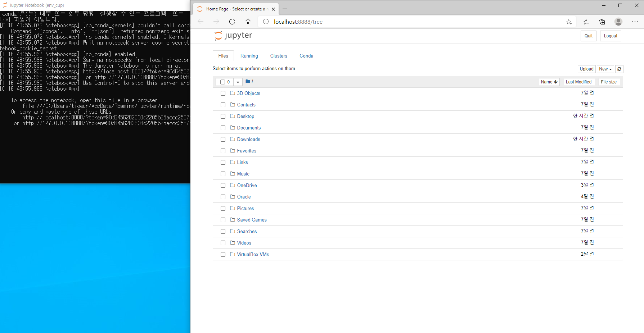Open a new browser tab
The image size is (644, 333).
[285, 9]
